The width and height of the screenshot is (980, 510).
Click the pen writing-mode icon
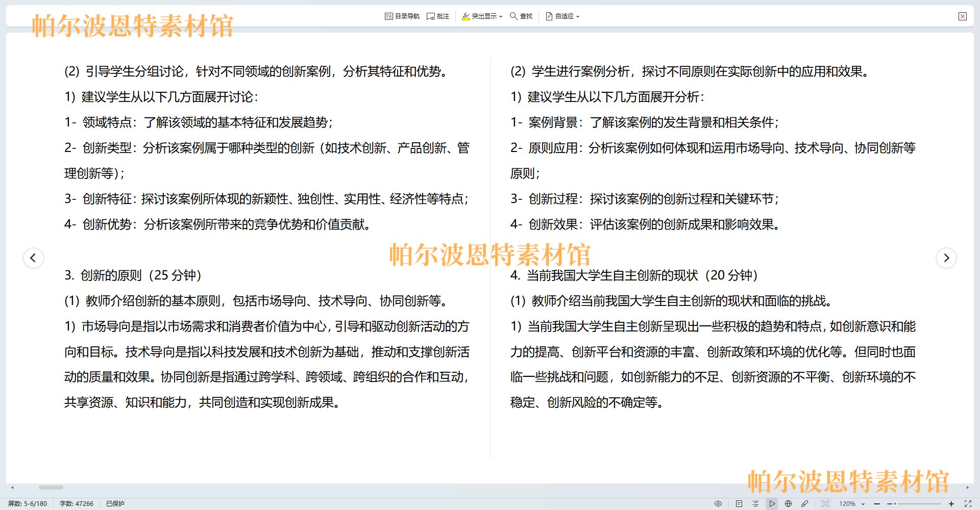click(x=805, y=503)
